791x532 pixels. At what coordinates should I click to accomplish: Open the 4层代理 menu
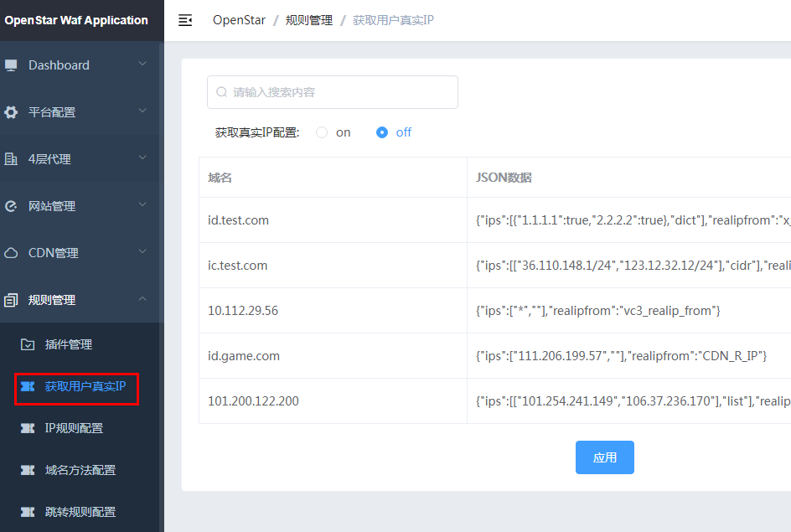point(80,159)
